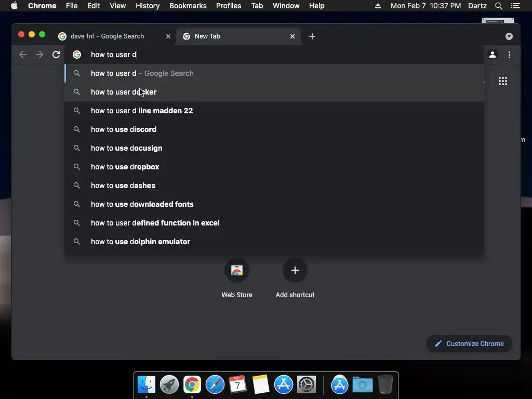
Task: Select the New Tab tab
Action: point(238,36)
